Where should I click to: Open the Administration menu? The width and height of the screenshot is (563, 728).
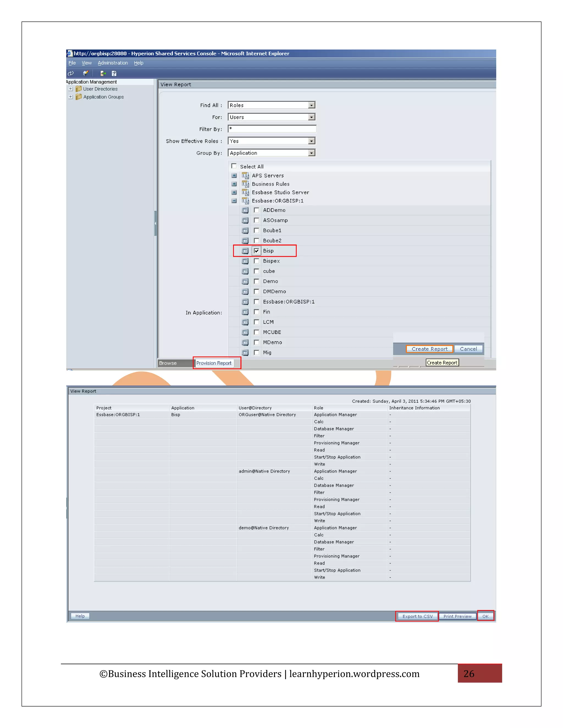113,63
